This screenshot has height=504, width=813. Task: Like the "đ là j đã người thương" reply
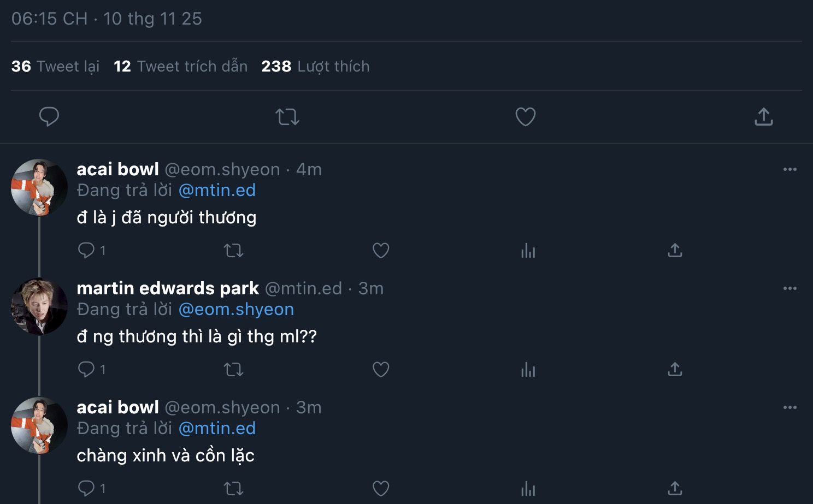pos(381,250)
